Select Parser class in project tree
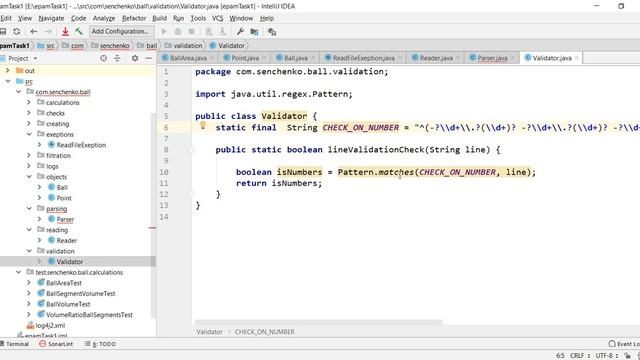Image resolution: width=640 pixels, height=360 pixels. click(x=65, y=219)
